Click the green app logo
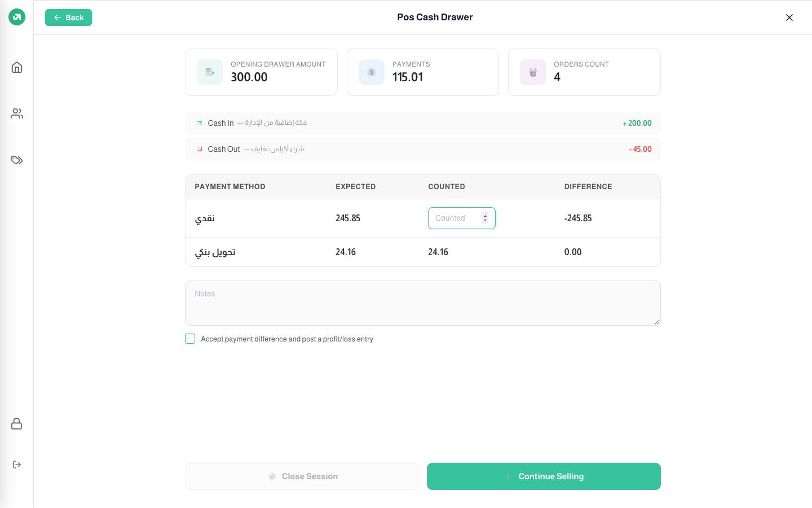Image resolution: width=812 pixels, height=508 pixels. click(x=17, y=17)
